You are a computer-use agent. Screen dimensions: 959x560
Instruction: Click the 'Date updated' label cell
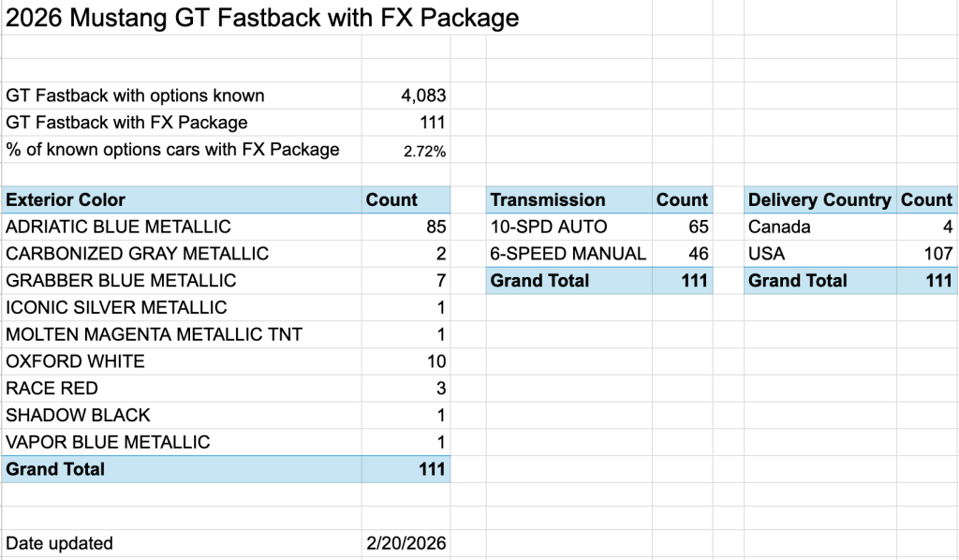pos(59,543)
